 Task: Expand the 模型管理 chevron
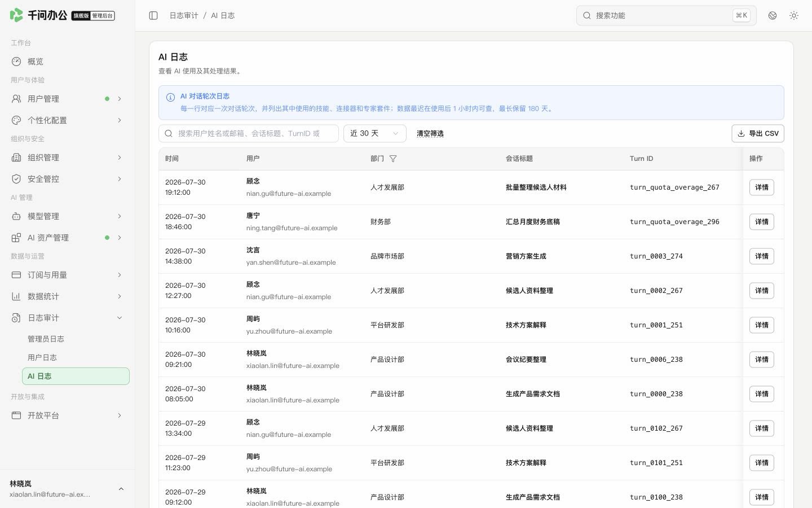pos(120,216)
